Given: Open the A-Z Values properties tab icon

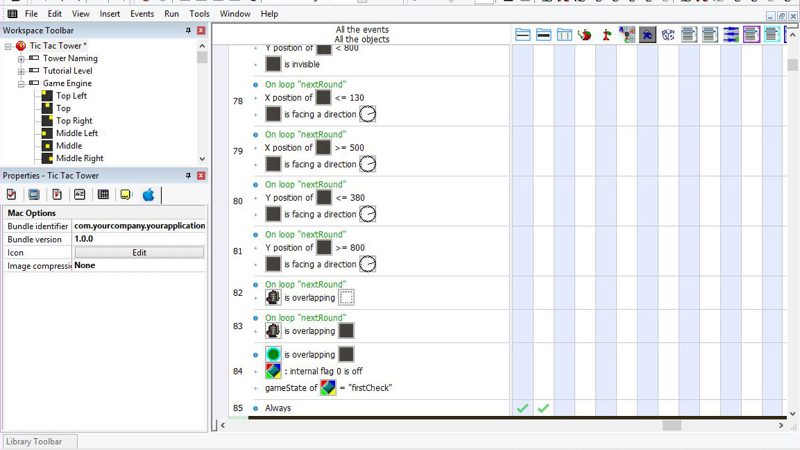Looking at the screenshot, I should click(80, 194).
